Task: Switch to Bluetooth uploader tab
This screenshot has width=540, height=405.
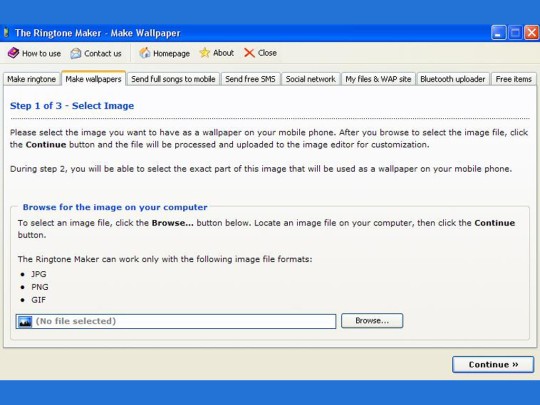Action: pyautogui.click(x=453, y=79)
